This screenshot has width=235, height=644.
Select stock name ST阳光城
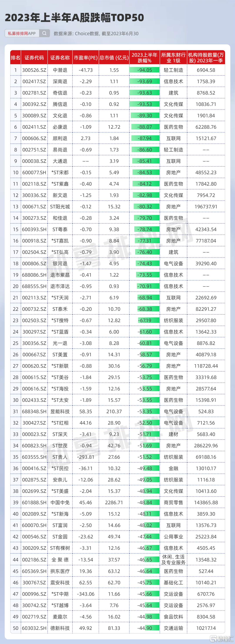(60, 206)
